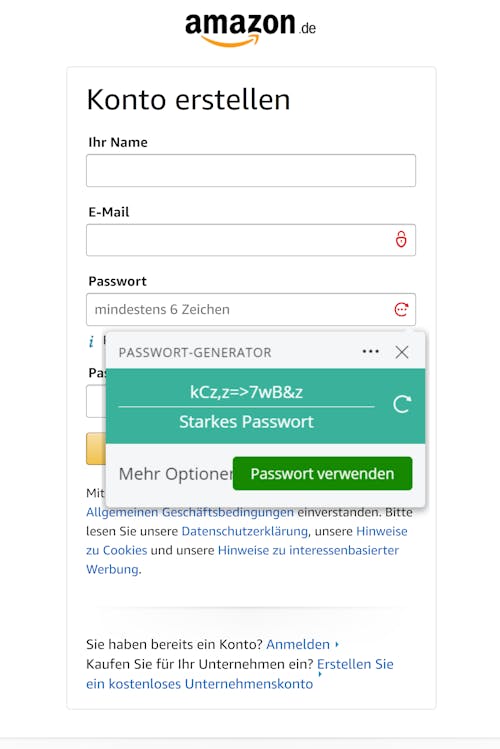Follow the Anmelden link
Viewport: 500px width, 749px height.
(x=298, y=644)
